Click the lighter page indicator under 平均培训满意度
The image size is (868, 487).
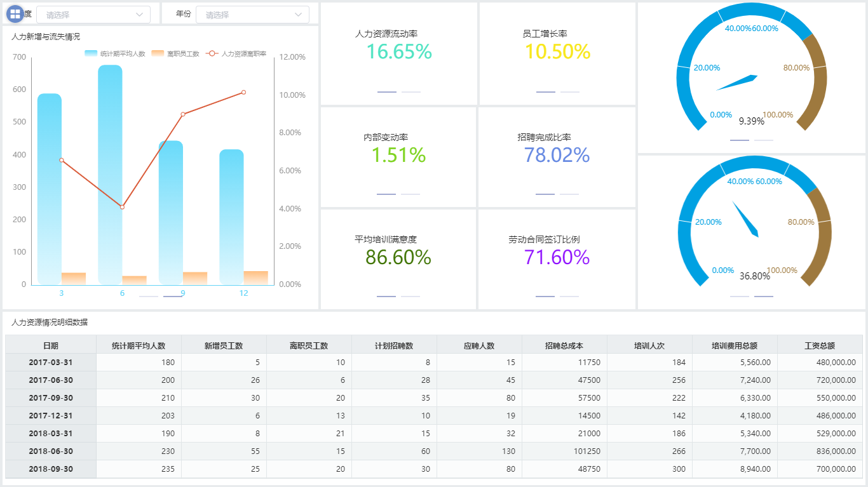pos(410,296)
